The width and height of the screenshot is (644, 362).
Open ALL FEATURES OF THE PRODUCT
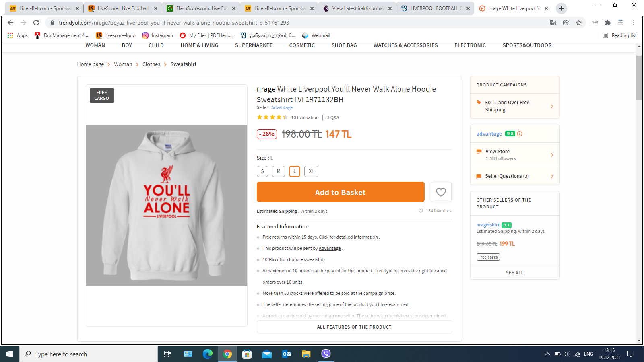click(x=354, y=327)
